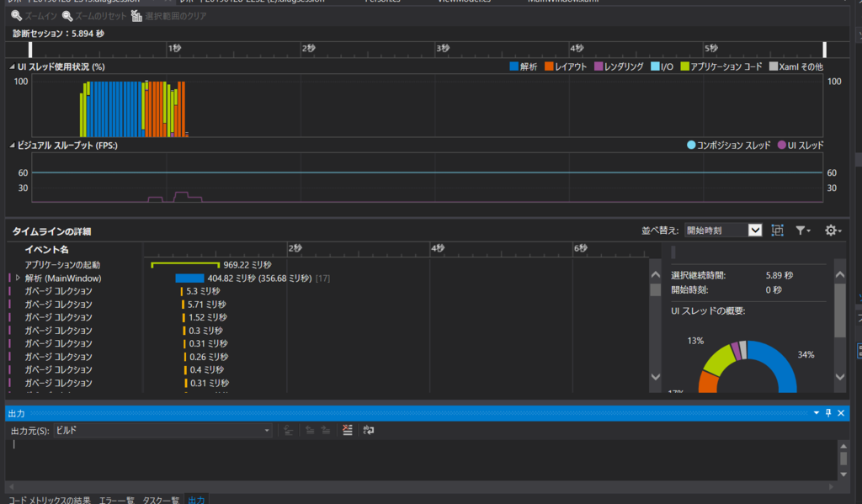
Task: Click the Output pane horizontal scroll right arrow
Action: pyautogui.click(x=831, y=486)
